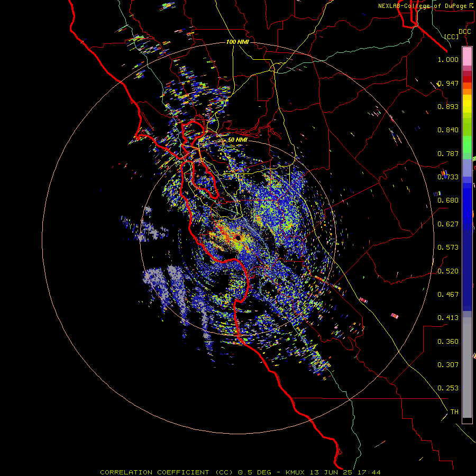Select the 1.000 scale value
The height and width of the screenshot is (476, 476).
click(448, 59)
